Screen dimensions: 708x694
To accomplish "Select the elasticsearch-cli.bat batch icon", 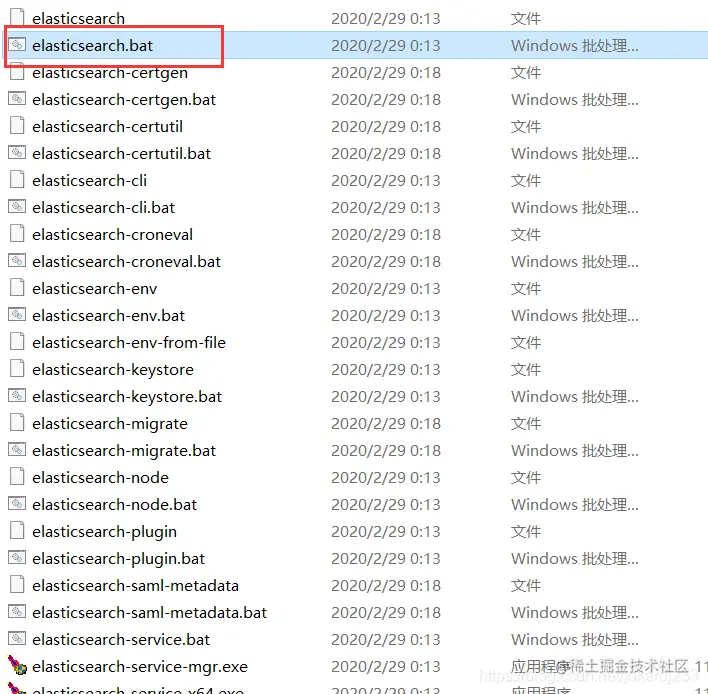I will pyautogui.click(x=17, y=207).
